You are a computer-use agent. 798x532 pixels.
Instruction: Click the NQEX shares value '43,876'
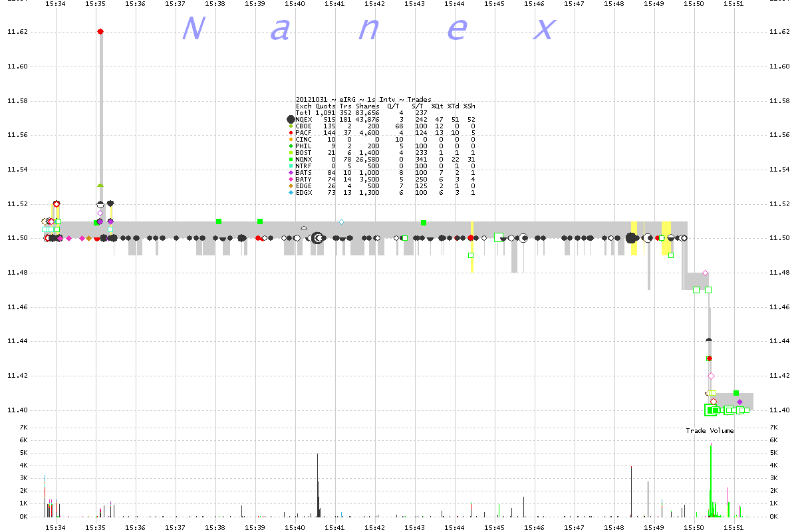coord(368,120)
